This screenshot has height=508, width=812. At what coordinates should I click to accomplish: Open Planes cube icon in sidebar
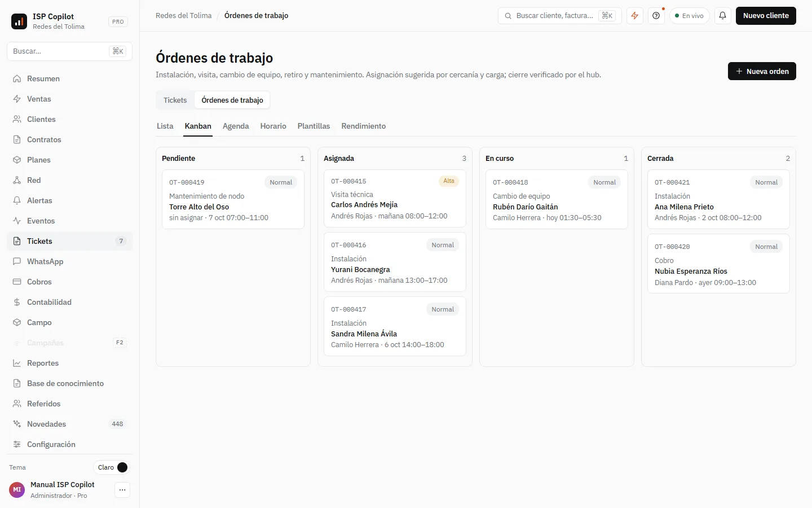point(17,160)
